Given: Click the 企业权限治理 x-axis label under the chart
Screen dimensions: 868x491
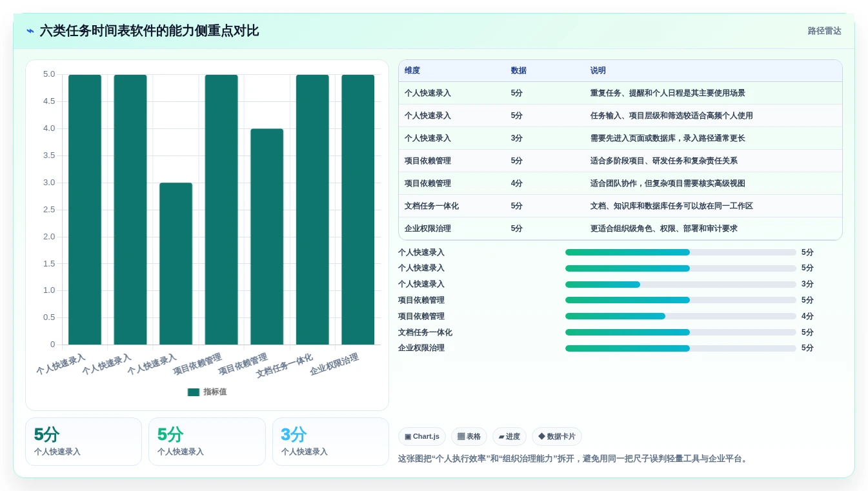Looking at the screenshot, I should tap(334, 365).
